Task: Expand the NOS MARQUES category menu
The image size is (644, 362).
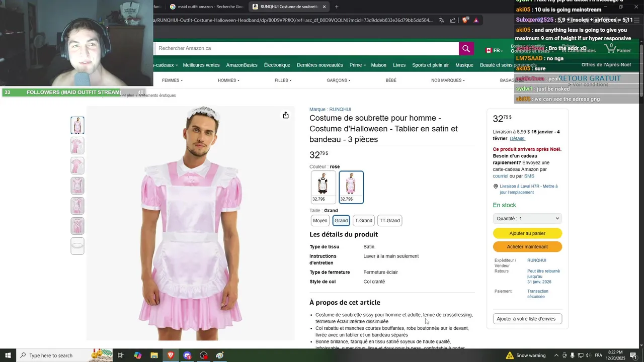Action: 448,80
